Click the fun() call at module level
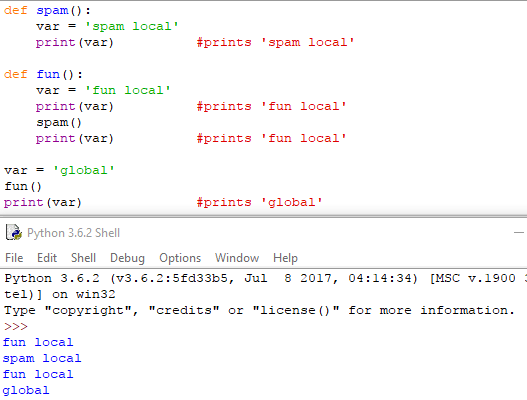Viewport: 527px width, 400px height. [x=23, y=186]
